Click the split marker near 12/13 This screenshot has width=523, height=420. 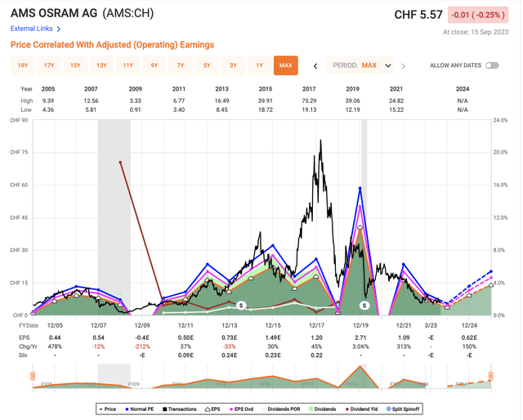[x=241, y=306]
